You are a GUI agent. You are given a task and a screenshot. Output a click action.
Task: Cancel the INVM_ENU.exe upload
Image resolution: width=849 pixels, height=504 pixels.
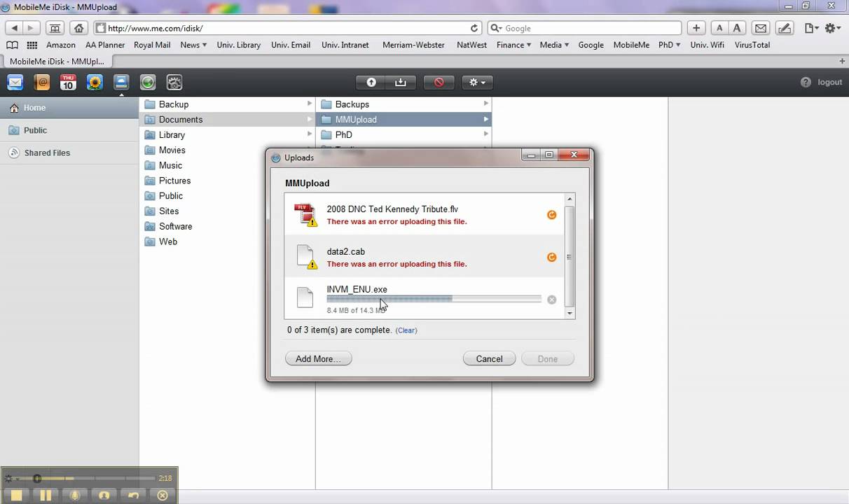click(552, 300)
